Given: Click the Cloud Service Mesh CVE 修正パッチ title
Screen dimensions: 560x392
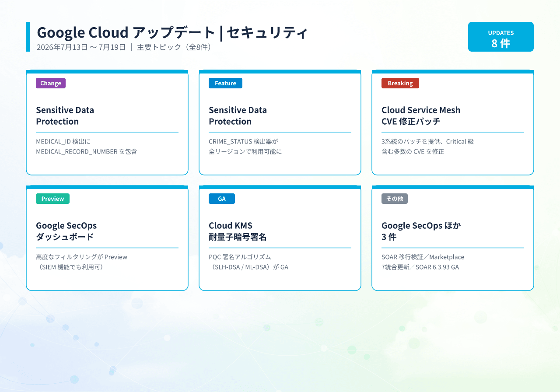Looking at the screenshot, I should pos(421,115).
